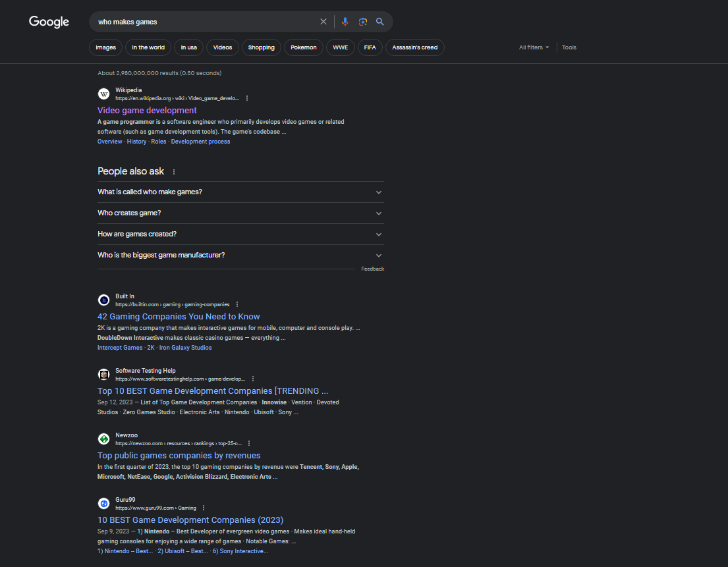
Task: Click the Newzoo favicon
Action: tap(104, 439)
